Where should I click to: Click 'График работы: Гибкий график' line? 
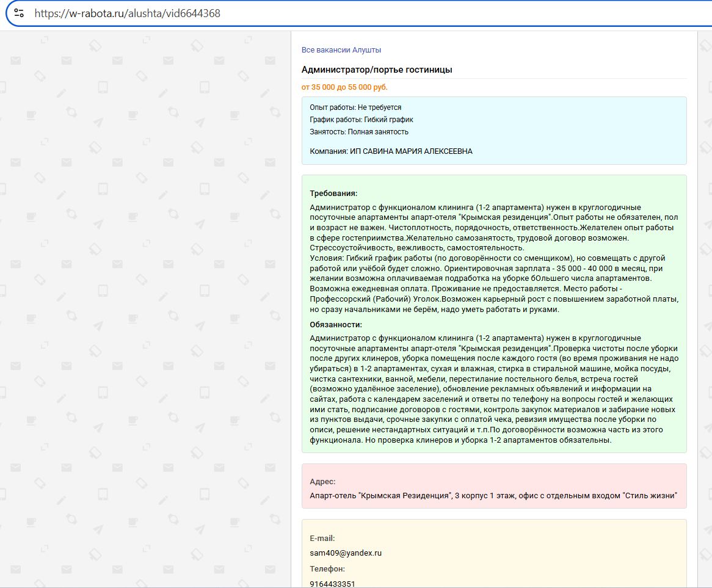361,120
